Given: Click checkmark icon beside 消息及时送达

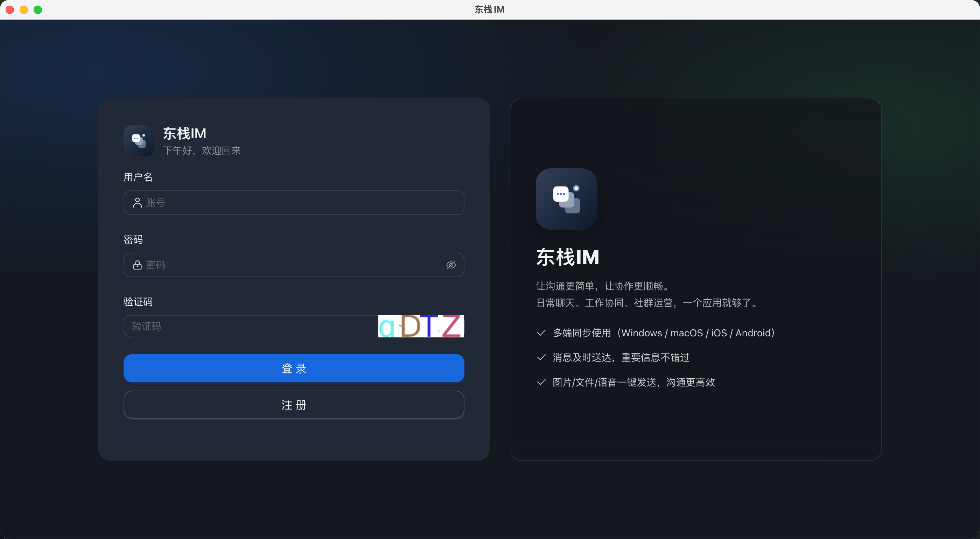Looking at the screenshot, I should pos(541,358).
